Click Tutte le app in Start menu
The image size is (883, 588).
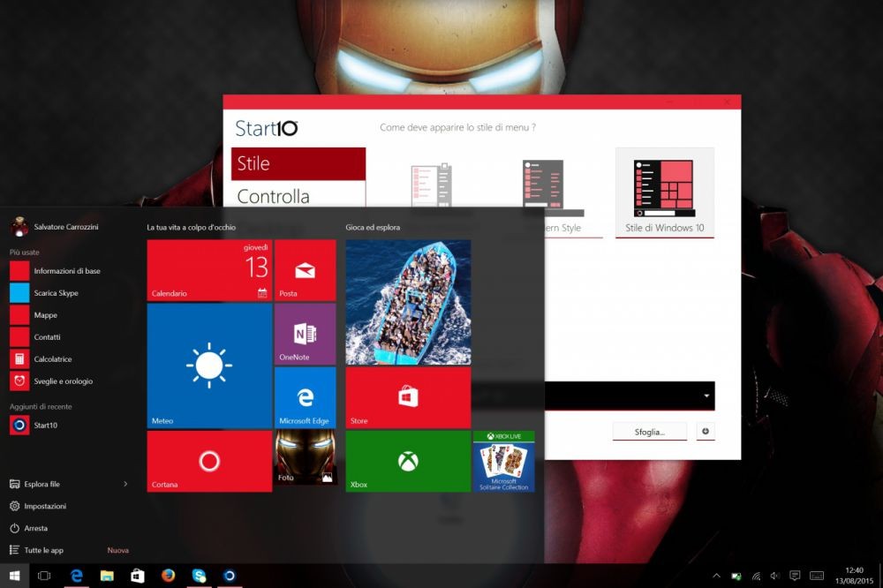tap(43, 550)
